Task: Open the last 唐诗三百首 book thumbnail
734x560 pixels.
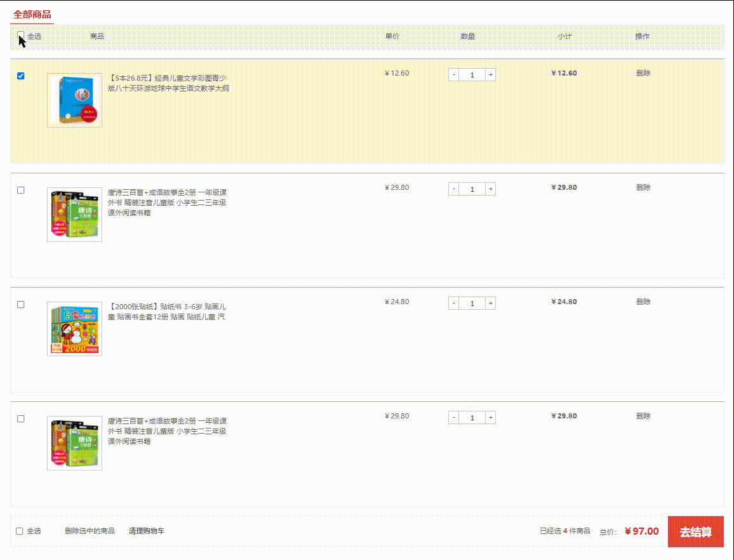Action: click(x=74, y=443)
